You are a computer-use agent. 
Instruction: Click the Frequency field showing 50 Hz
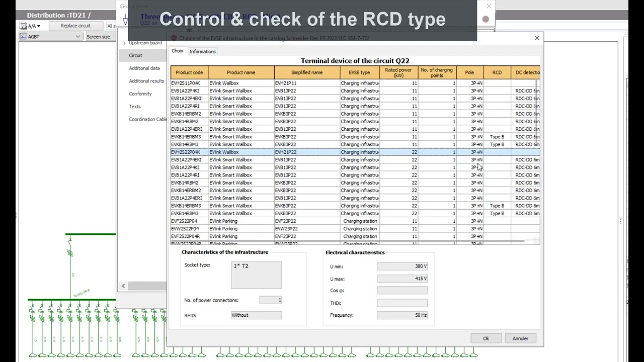(402, 315)
